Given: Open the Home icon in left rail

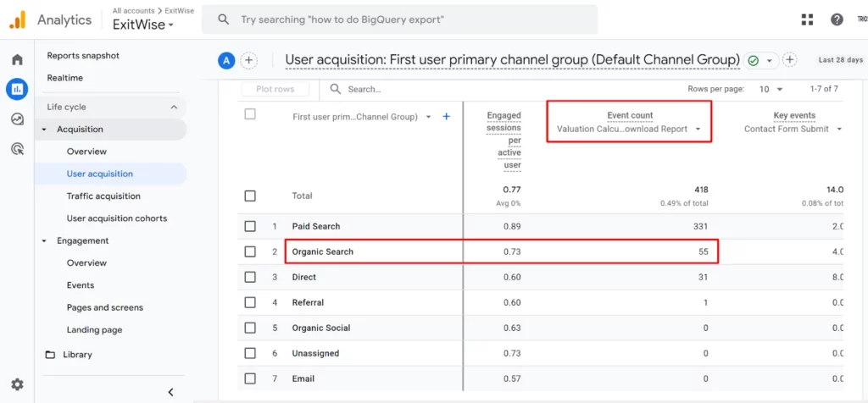Looking at the screenshot, I should pyautogui.click(x=17, y=60).
